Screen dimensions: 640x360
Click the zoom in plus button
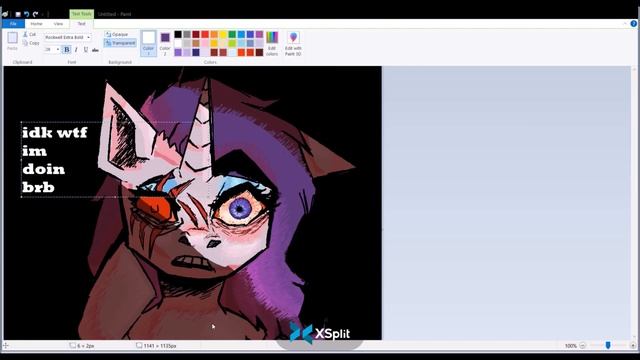633,346
